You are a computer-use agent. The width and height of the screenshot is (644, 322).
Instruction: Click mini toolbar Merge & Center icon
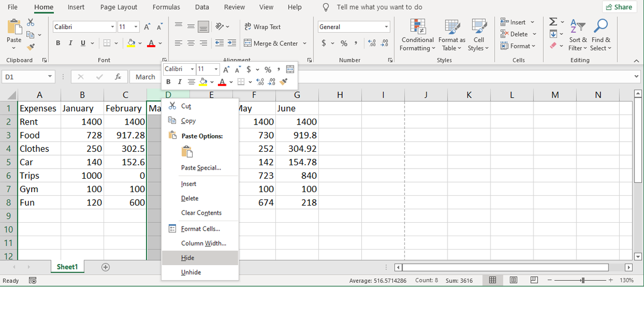pyautogui.click(x=290, y=69)
